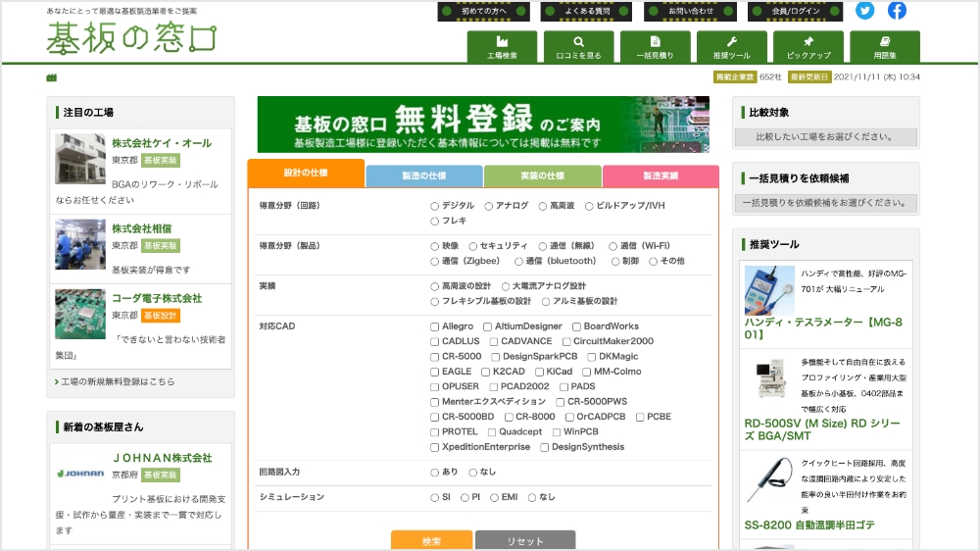Select the ビルドアップ/IVH radio button
This screenshot has width=980, height=551.
(x=589, y=206)
